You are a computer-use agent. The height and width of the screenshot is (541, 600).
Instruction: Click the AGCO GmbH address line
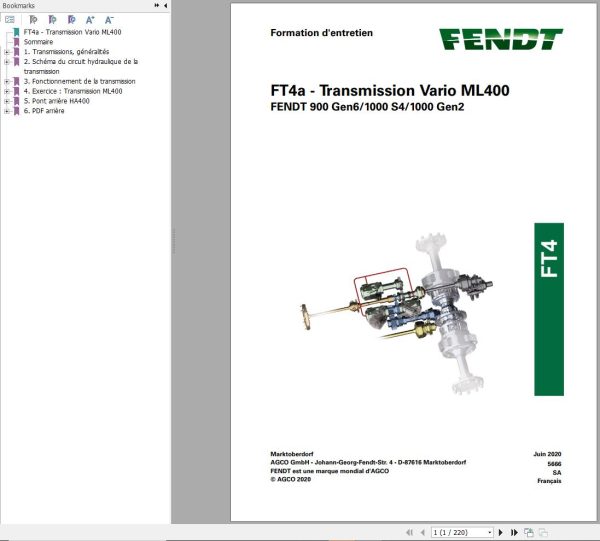click(368, 462)
